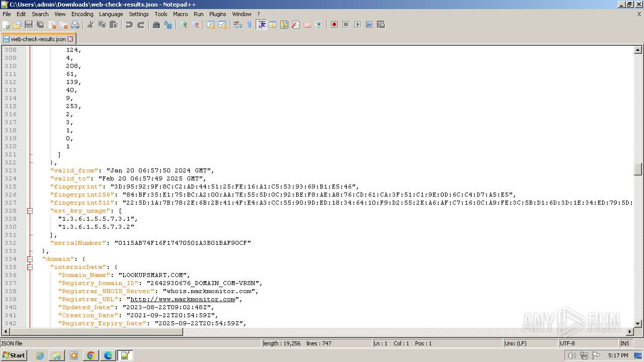Toggle synchronized horizontal scrolling
This screenshot has width=644, height=362.
(222, 25)
